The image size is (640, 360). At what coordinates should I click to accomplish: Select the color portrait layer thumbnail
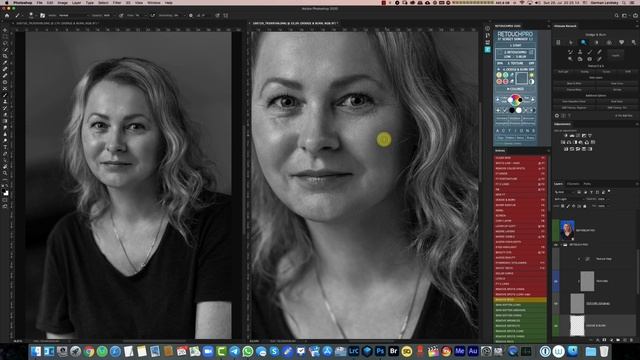[567, 230]
